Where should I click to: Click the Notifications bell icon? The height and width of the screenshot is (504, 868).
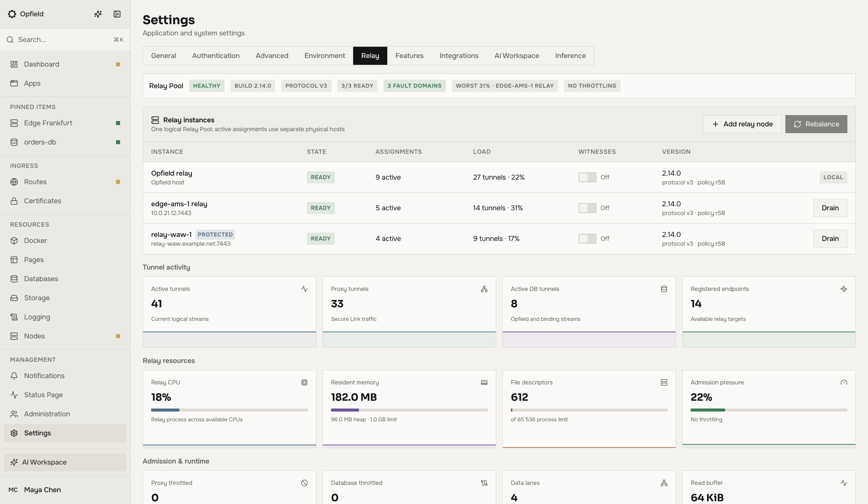tap(14, 376)
